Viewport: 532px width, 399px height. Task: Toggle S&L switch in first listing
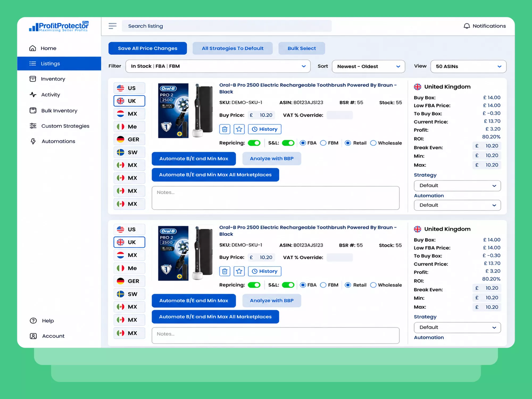[x=288, y=143]
